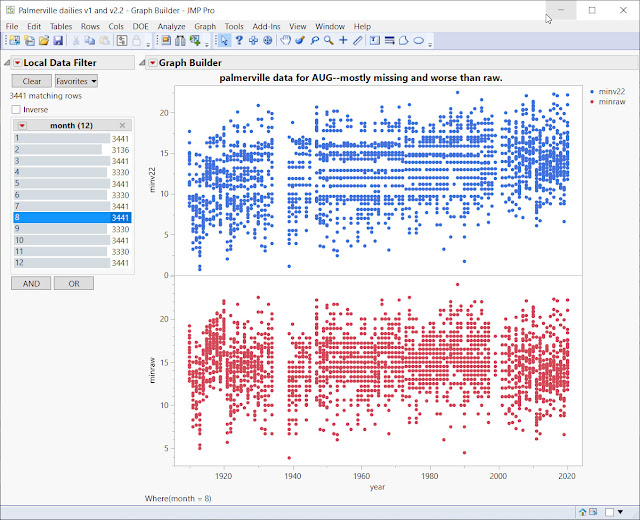
Task: Click the lock icon in toolbar
Action: pos(136,40)
